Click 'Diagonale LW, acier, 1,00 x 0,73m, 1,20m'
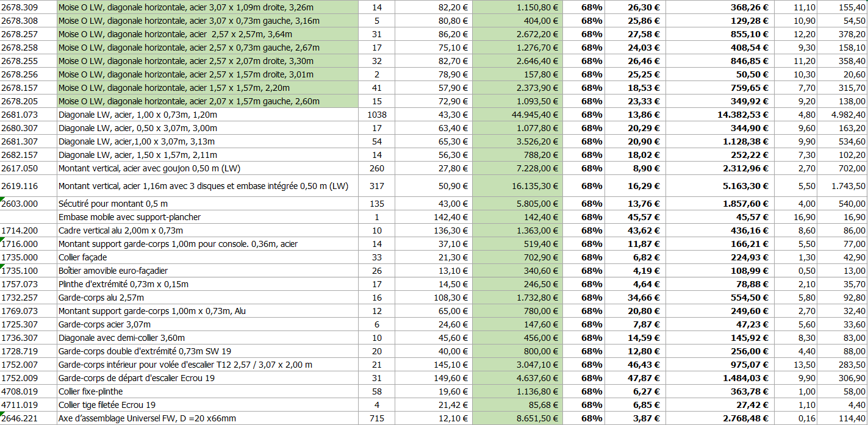868x425 pixels. (207, 115)
